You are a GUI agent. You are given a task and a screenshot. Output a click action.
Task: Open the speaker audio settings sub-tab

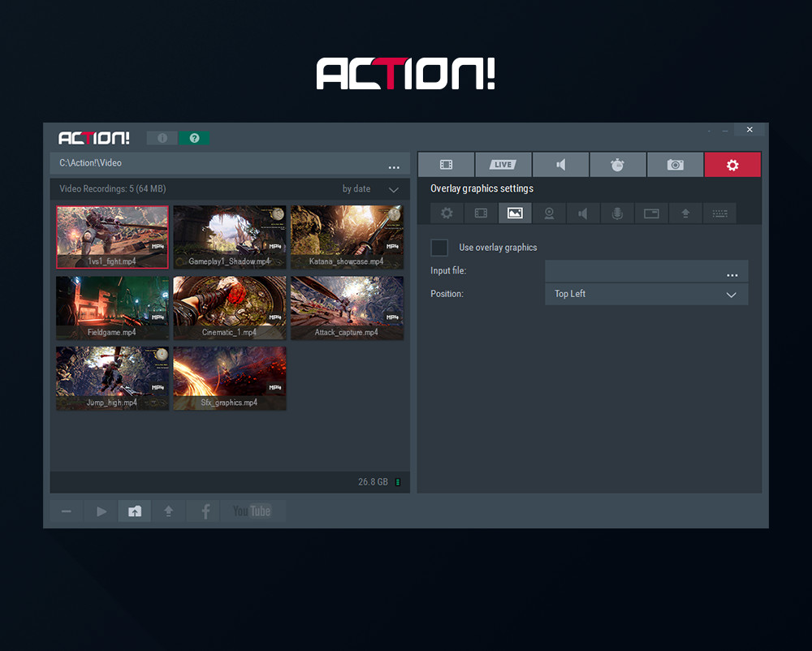click(583, 213)
